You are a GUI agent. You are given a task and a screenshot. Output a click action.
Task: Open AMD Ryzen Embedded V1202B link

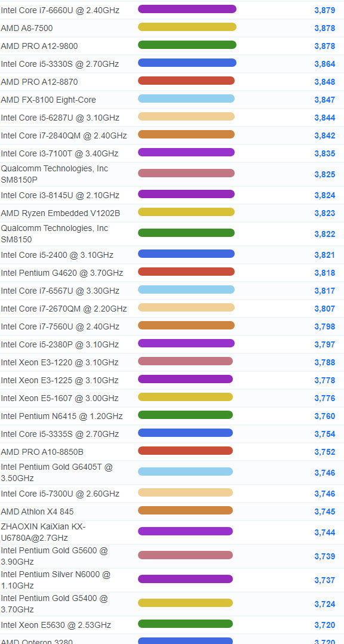point(60,213)
